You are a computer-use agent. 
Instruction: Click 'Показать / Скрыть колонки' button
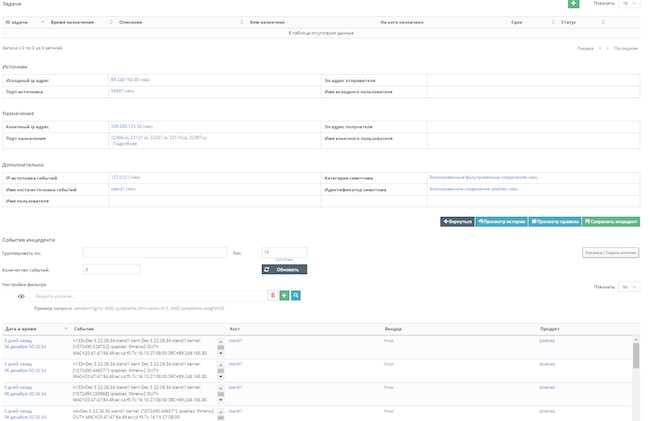click(x=610, y=252)
